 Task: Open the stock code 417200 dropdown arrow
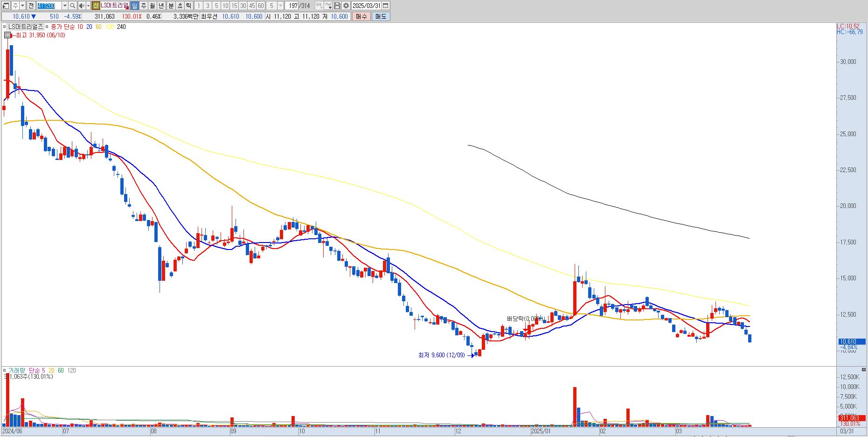coord(65,6)
